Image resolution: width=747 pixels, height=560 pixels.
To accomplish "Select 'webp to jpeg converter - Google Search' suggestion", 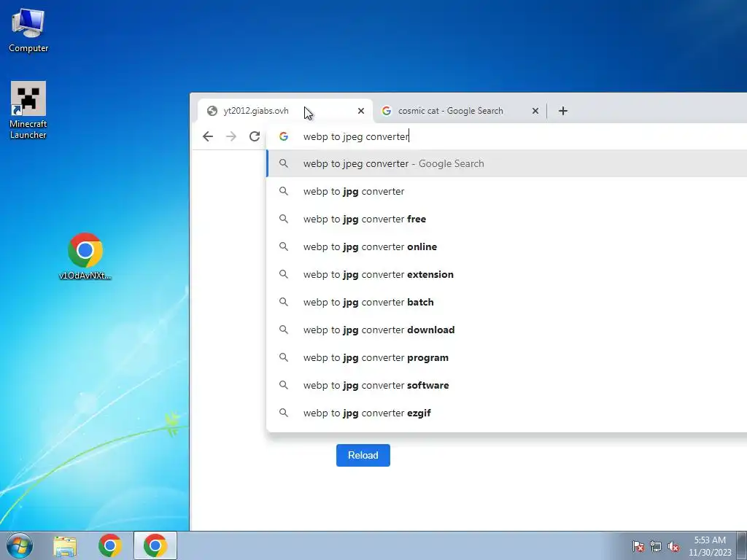I will (x=506, y=164).
